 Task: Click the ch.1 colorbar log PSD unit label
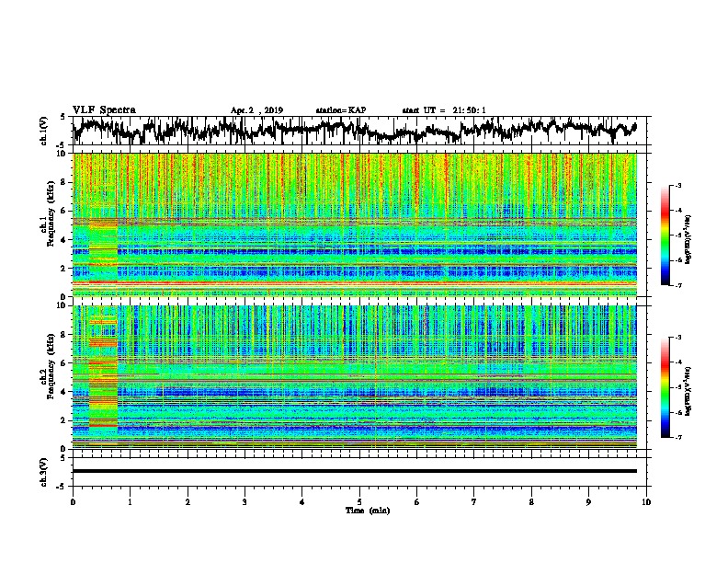(x=688, y=240)
